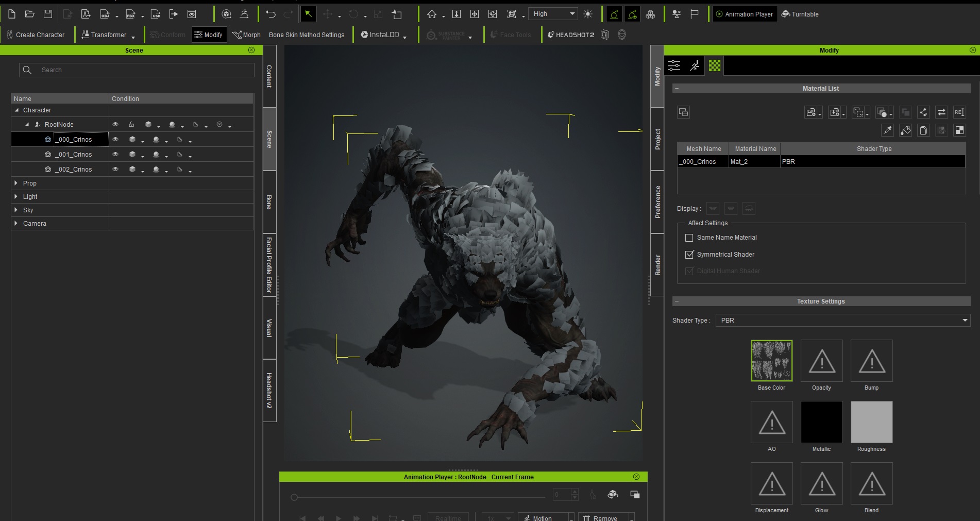Select the Metallic black texture swatch
980x521 pixels.
point(821,422)
